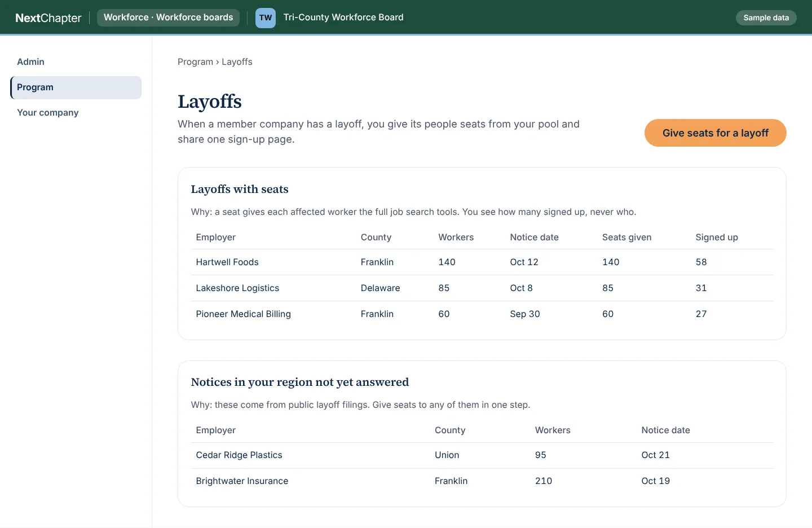Click the Oct 8 notice date cell
Viewport: 812px width, 528px height.
click(521, 288)
